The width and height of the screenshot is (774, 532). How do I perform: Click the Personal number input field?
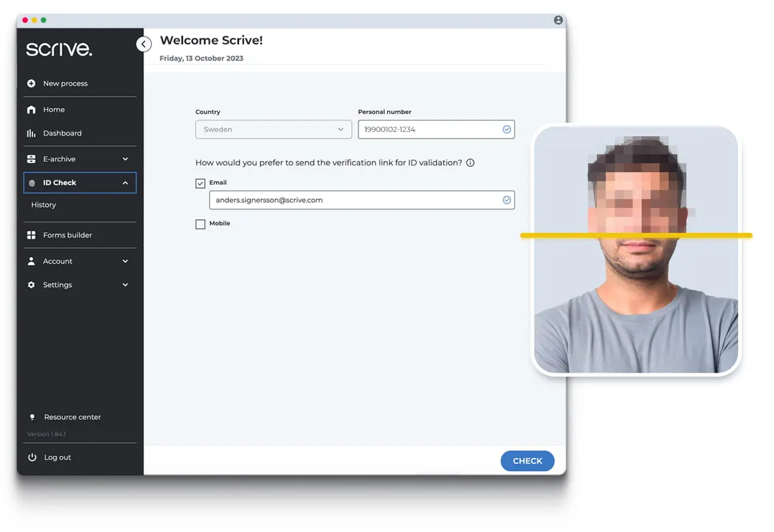tap(436, 130)
